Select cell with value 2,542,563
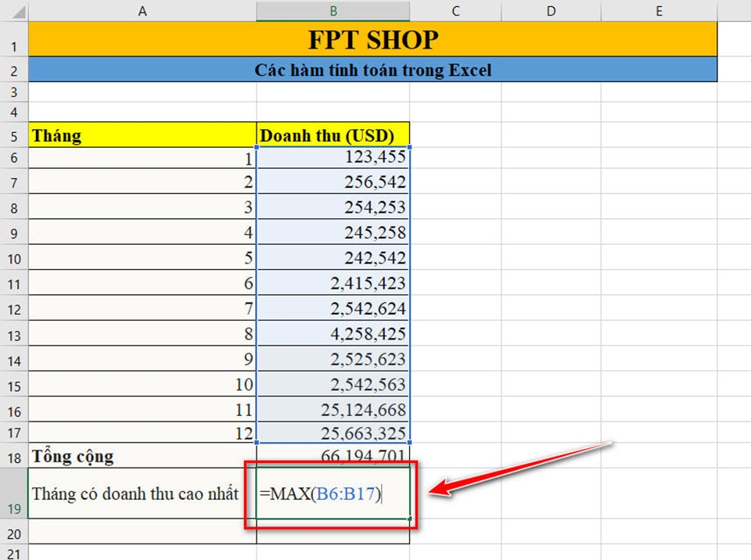Screen dimensions: 751x560 tap(333, 384)
